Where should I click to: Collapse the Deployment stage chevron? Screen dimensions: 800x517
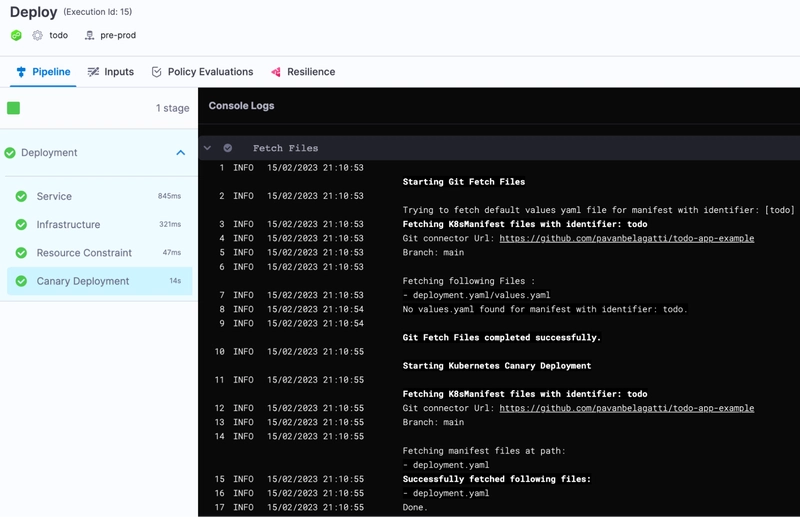(x=181, y=153)
